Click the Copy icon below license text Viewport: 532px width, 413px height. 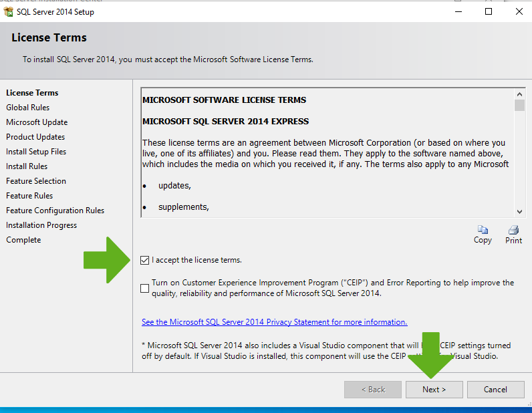[x=483, y=229]
